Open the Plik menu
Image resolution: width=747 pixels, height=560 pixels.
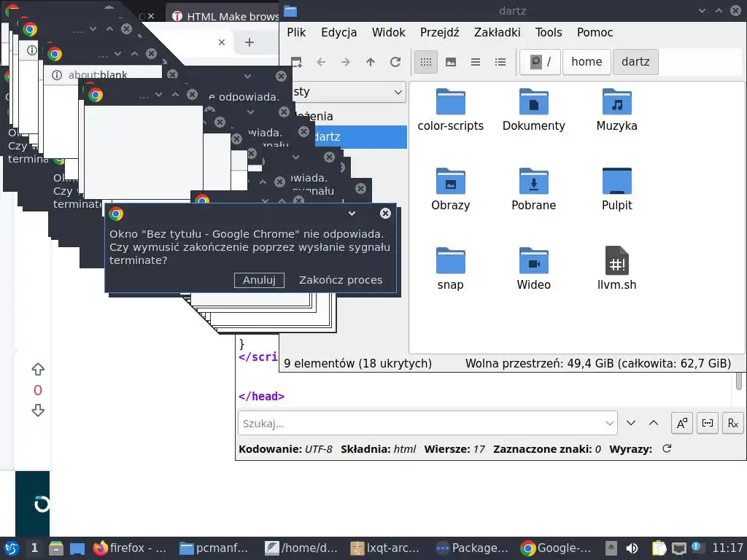pyautogui.click(x=296, y=32)
